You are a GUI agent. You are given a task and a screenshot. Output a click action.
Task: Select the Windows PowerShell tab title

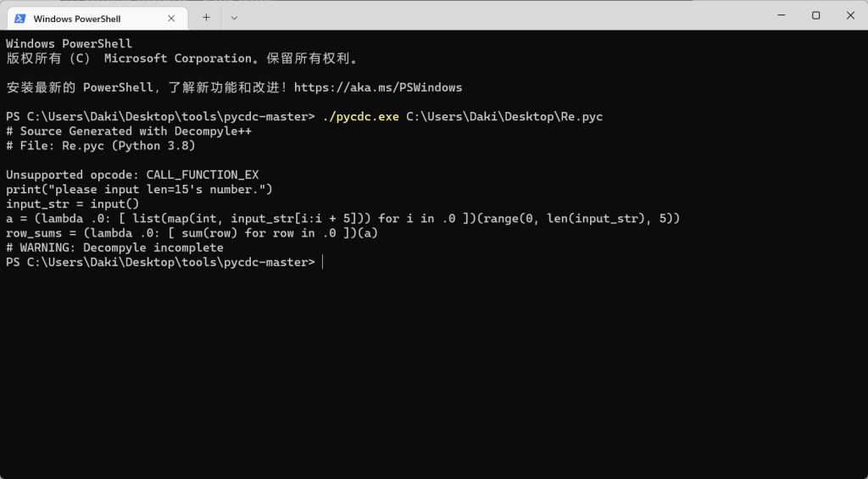click(77, 18)
